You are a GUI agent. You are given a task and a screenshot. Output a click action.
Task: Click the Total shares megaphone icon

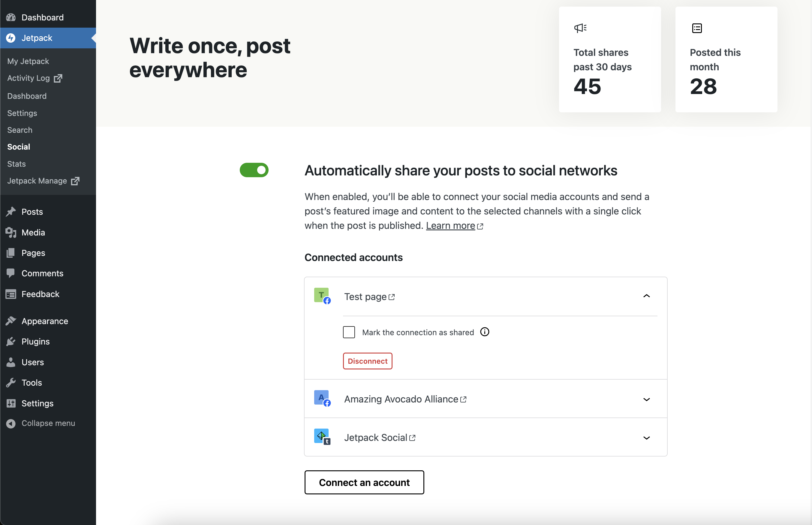[581, 28]
